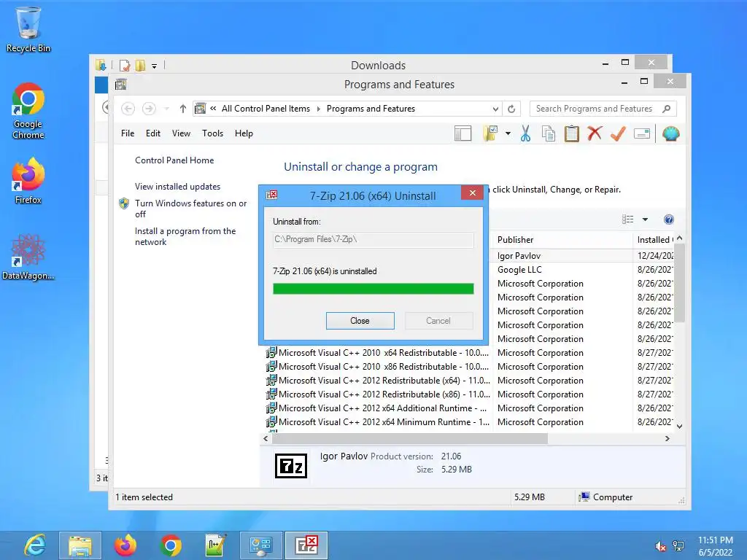
Task: Open Firefox desktop shortcut
Action: pyautogui.click(x=28, y=181)
